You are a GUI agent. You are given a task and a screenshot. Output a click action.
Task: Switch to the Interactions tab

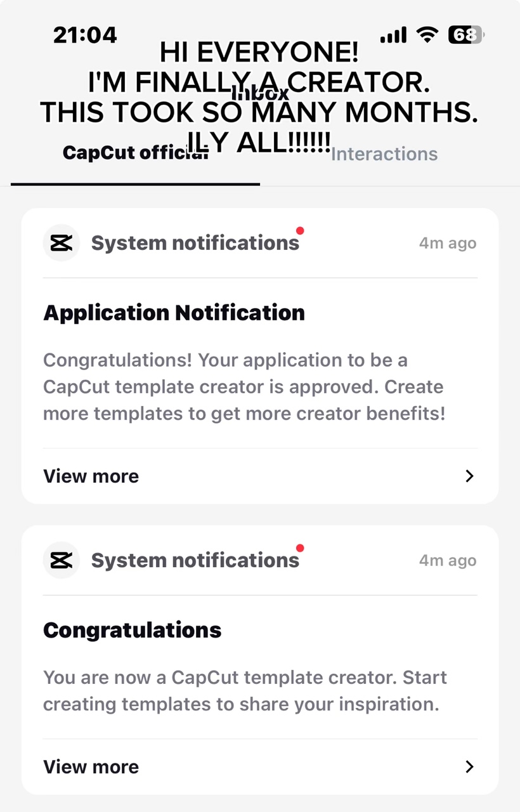384,154
